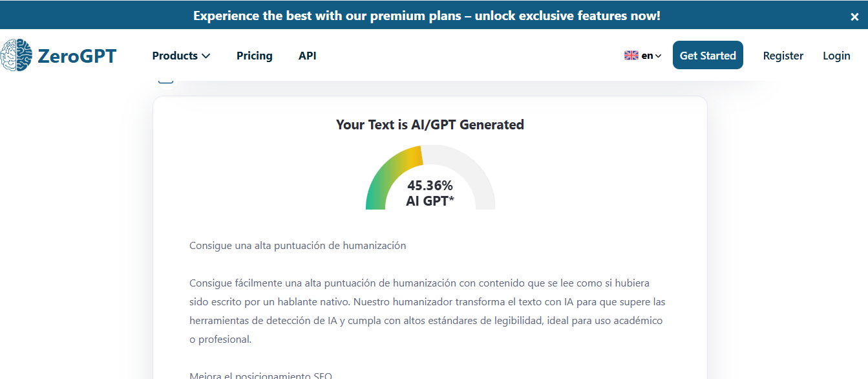Click the 'Mejora el posicionamiento SEO' line
This screenshot has height=379, width=868.
click(260, 376)
